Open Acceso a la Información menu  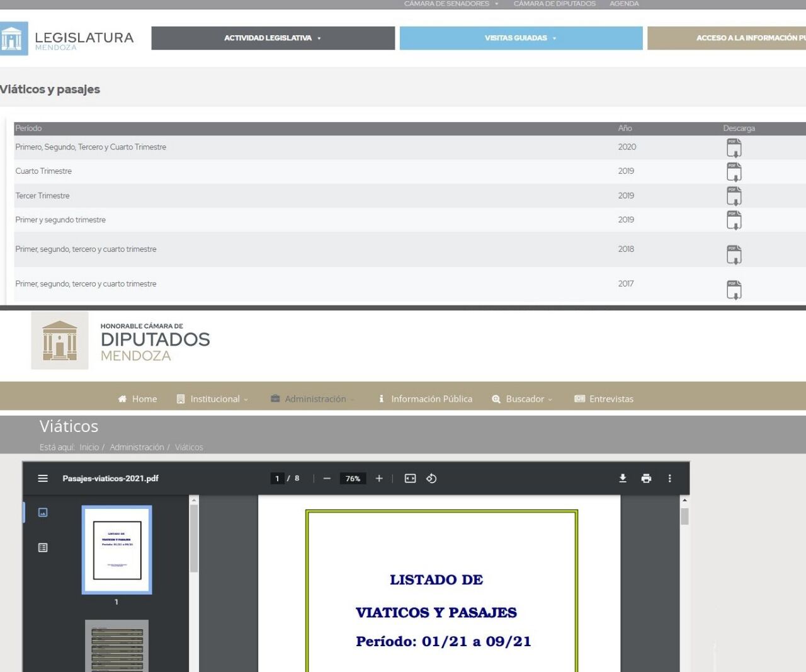coord(727,38)
